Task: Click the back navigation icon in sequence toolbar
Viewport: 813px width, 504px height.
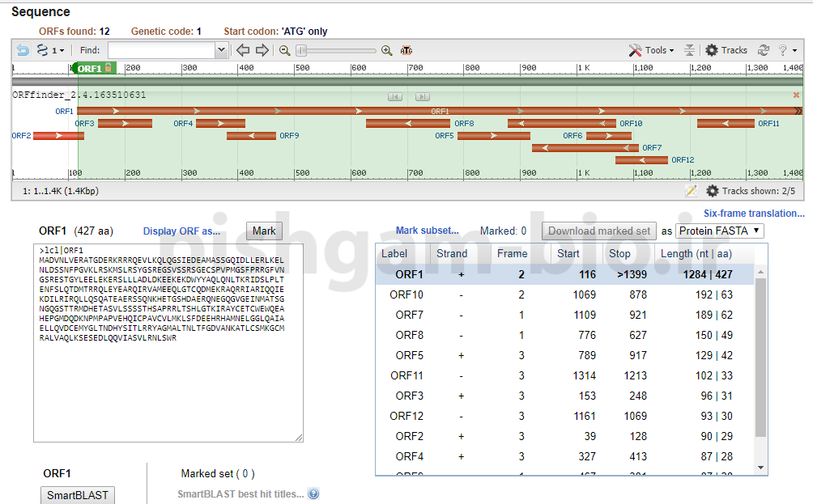Action: (23, 50)
